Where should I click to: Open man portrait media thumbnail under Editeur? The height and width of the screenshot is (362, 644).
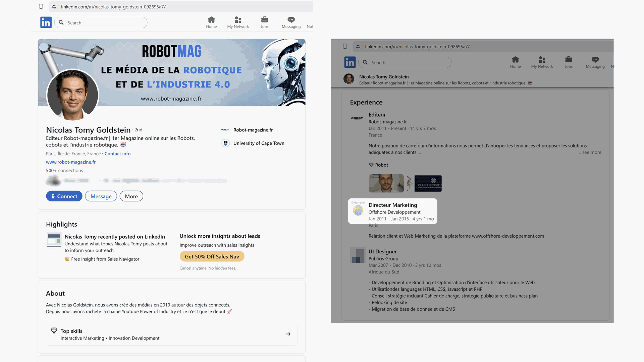(x=386, y=183)
